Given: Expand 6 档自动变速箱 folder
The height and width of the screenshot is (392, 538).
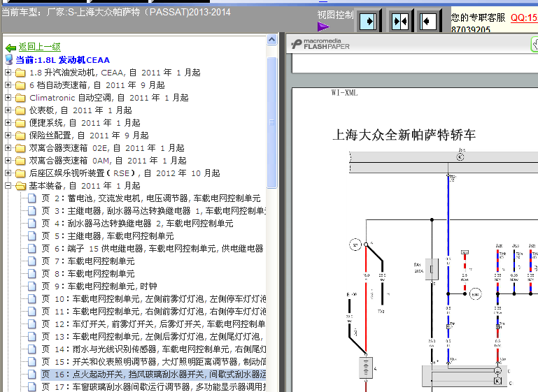Looking at the screenshot, I should 8,85.
